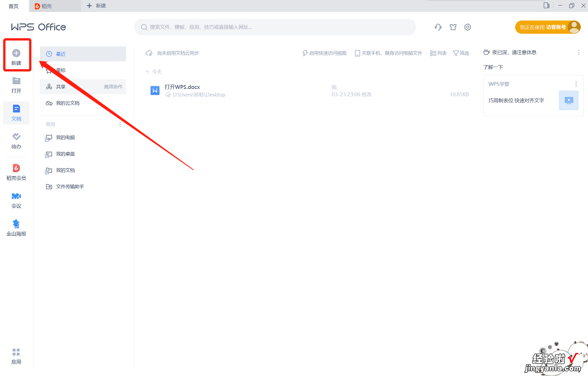The image size is (588, 376).
Task: Open 共享 shared documents
Action: 83,86
